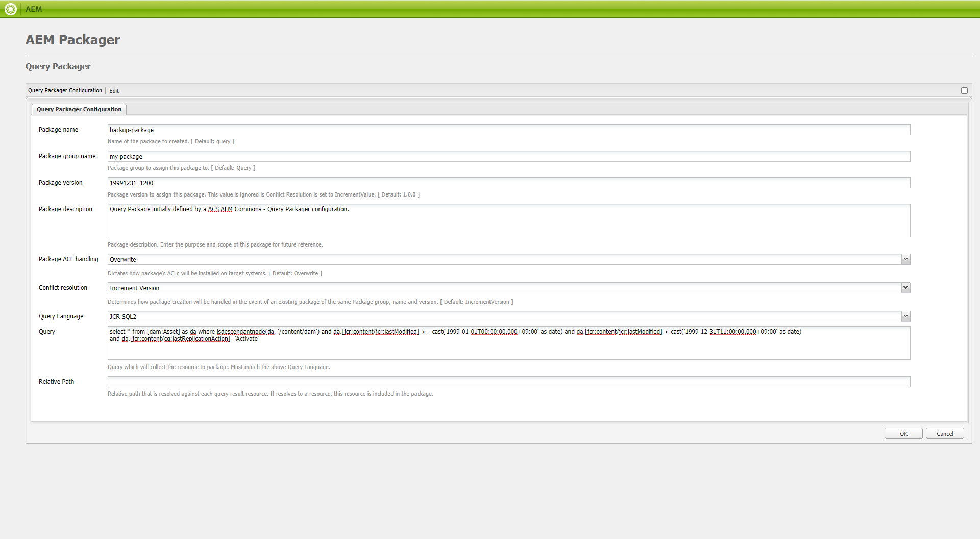Click hint 'Package group to assign this package to'
This screenshot has width=980, height=539.
pyautogui.click(x=181, y=168)
